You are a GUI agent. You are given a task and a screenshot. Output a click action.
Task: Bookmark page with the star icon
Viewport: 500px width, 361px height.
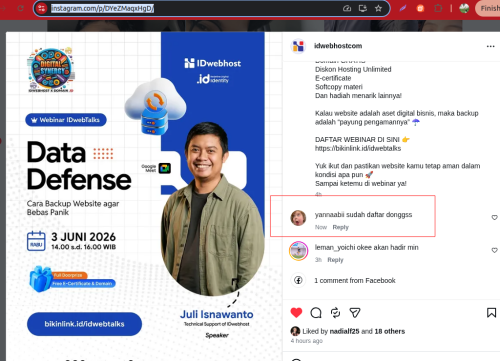[x=378, y=8]
